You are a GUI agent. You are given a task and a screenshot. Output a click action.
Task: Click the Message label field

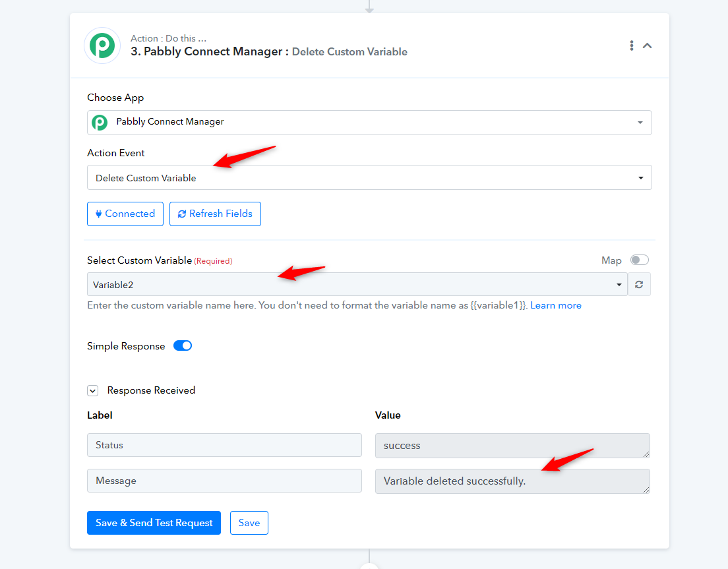coord(224,481)
